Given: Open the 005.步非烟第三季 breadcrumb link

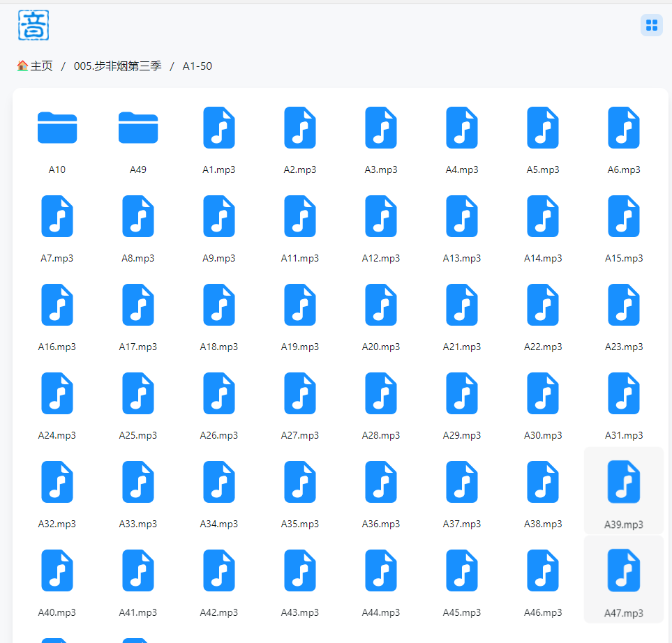Looking at the screenshot, I should pos(117,66).
